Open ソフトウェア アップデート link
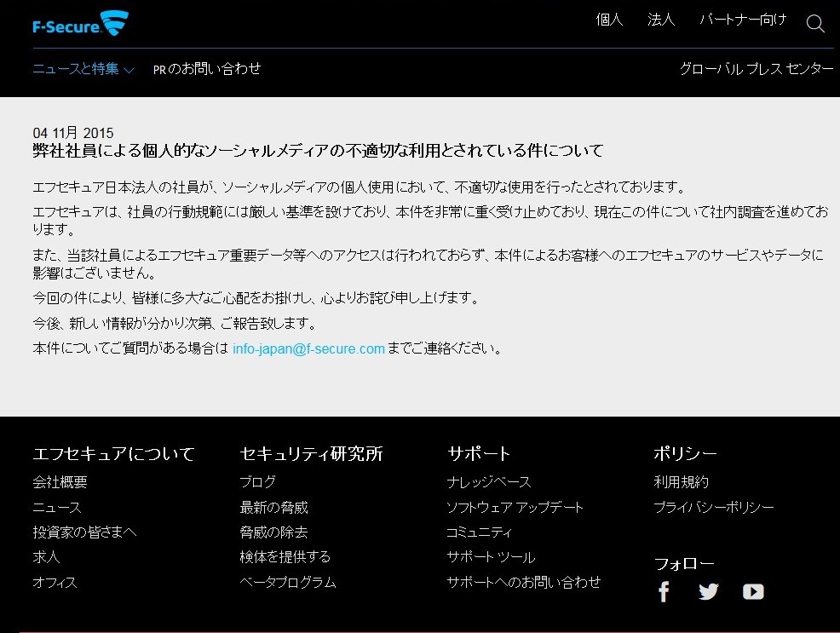The height and width of the screenshot is (633, 840). click(x=515, y=507)
